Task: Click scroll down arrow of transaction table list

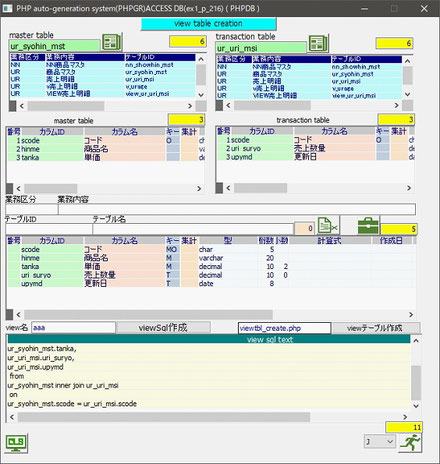Action: [407, 95]
